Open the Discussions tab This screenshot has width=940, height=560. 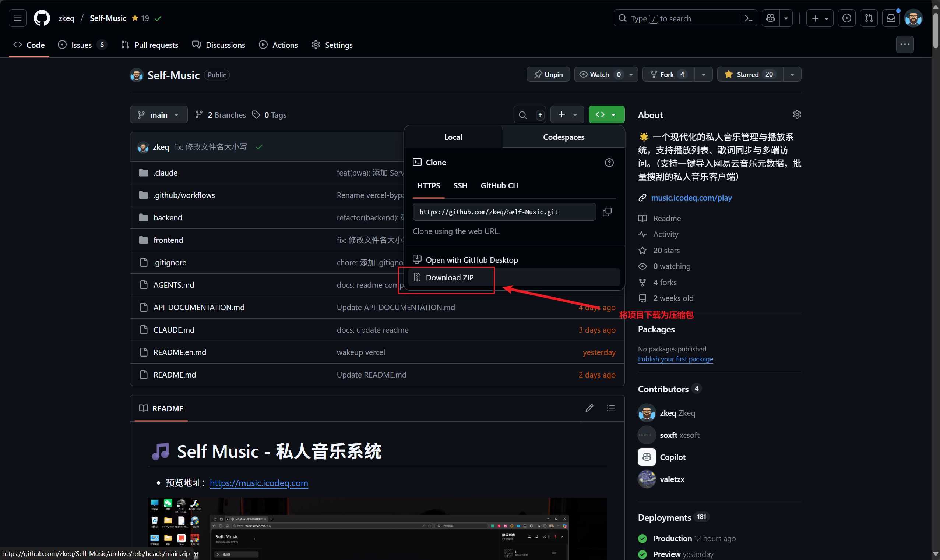click(x=219, y=45)
